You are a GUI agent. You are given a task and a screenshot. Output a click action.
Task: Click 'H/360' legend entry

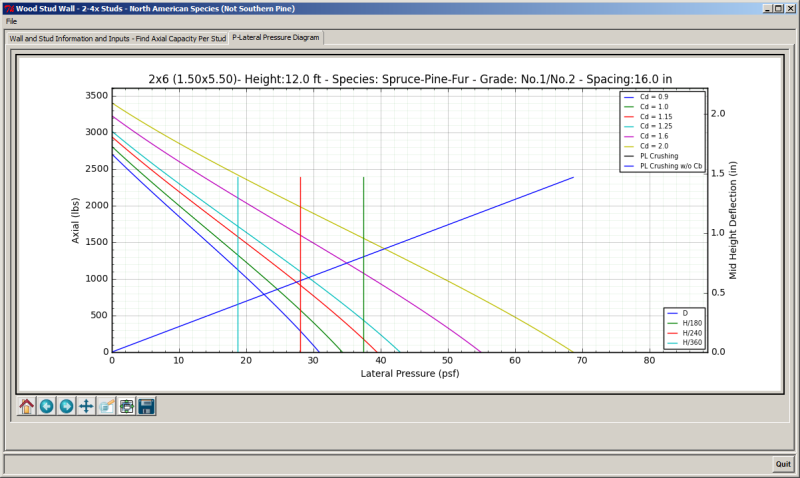(685, 342)
